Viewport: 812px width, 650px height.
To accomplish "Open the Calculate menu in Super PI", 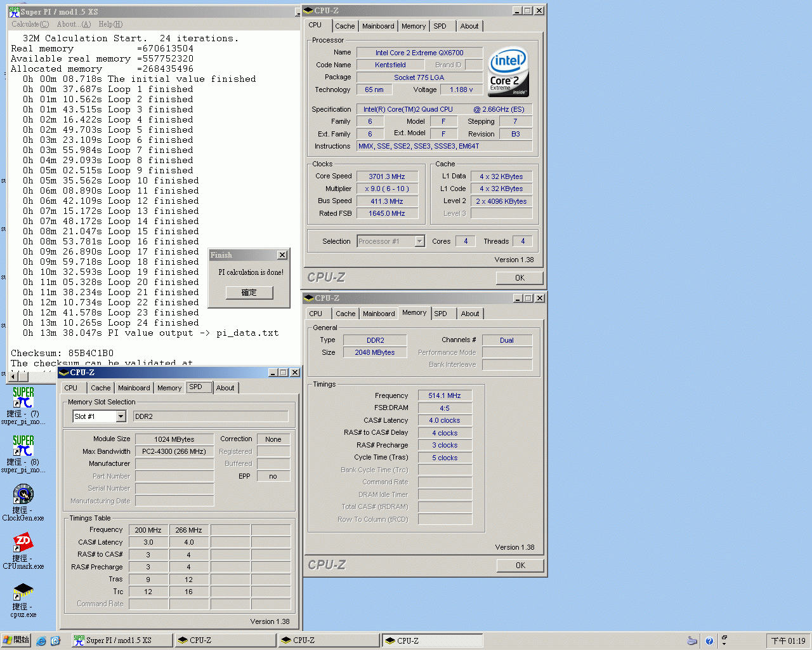I will click(x=30, y=24).
